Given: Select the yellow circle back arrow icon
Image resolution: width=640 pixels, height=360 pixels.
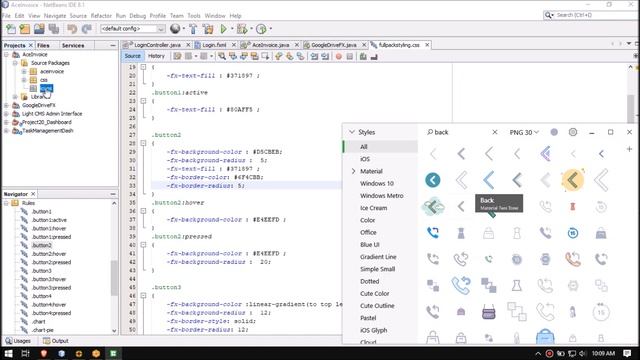Looking at the screenshot, I should (x=573, y=180).
